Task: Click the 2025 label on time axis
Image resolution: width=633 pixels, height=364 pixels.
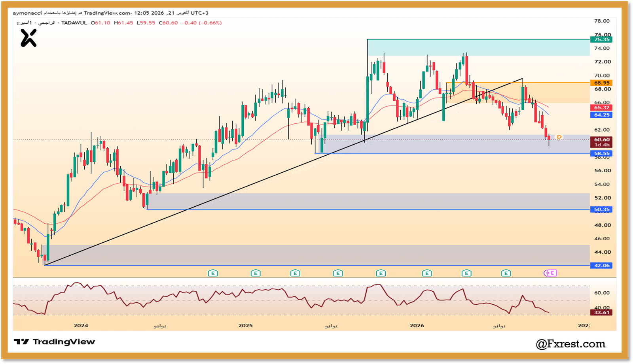Action: [246, 326]
